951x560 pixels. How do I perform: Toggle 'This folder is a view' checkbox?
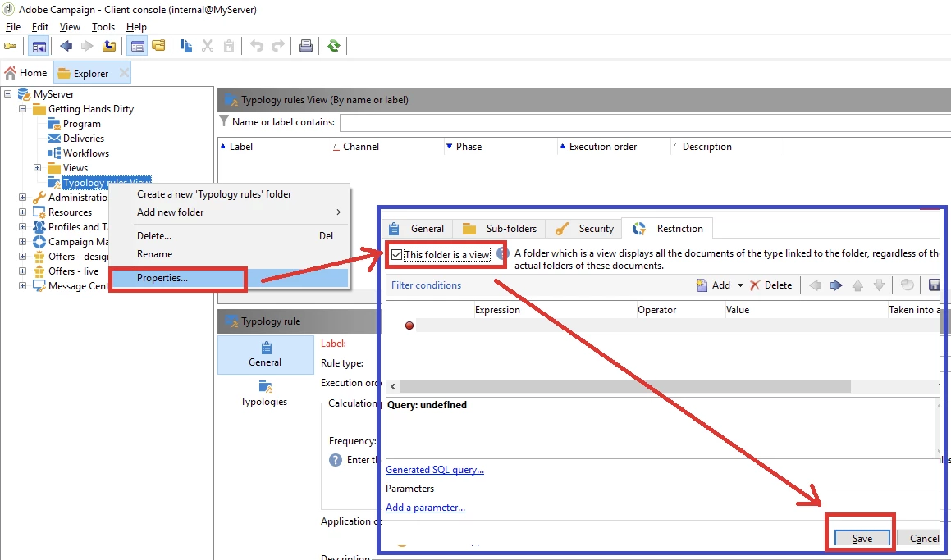pyautogui.click(x=396, y=254)
